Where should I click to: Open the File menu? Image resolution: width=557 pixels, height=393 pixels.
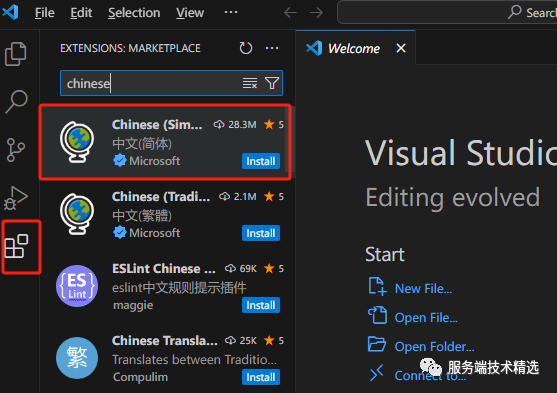coord(44,13)
